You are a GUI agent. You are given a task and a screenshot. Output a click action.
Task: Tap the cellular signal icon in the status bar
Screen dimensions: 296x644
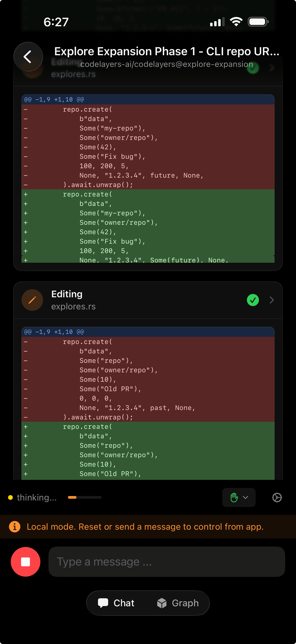pos(217,22)
